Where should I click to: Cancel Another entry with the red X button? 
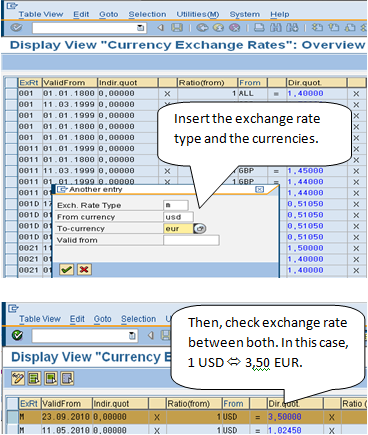84,269
